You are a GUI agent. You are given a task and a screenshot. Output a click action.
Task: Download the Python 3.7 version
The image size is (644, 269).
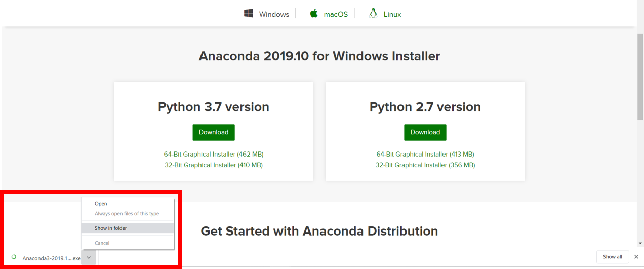214,132
